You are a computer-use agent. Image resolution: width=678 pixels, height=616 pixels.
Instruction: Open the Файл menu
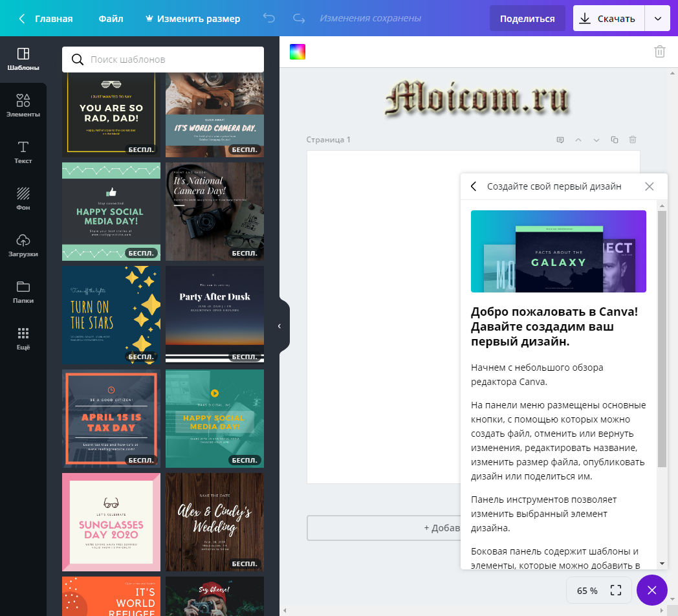(111, 19)
